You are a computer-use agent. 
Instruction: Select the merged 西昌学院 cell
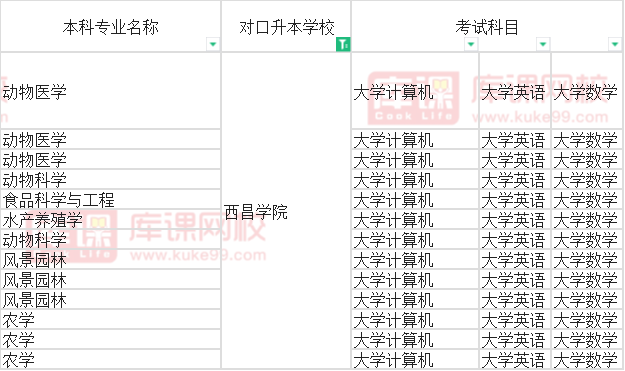click(x=286, y=211)
